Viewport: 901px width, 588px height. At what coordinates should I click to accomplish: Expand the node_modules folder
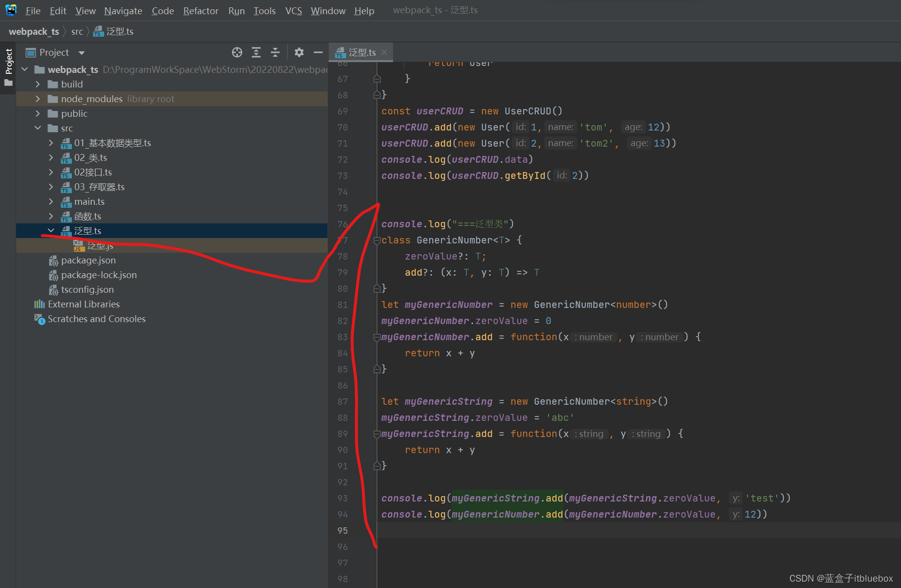tap(38, 99)
